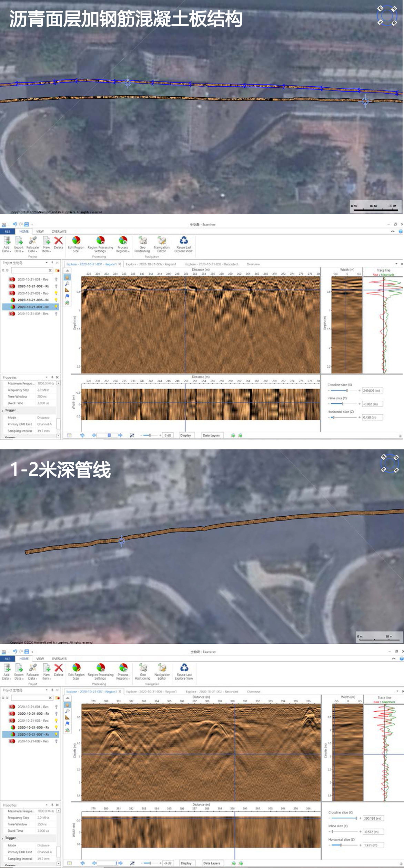Open the VIEW ribbon tab in lower window
This screenshot has height=868, width=404.
click(x=40, y=659)
